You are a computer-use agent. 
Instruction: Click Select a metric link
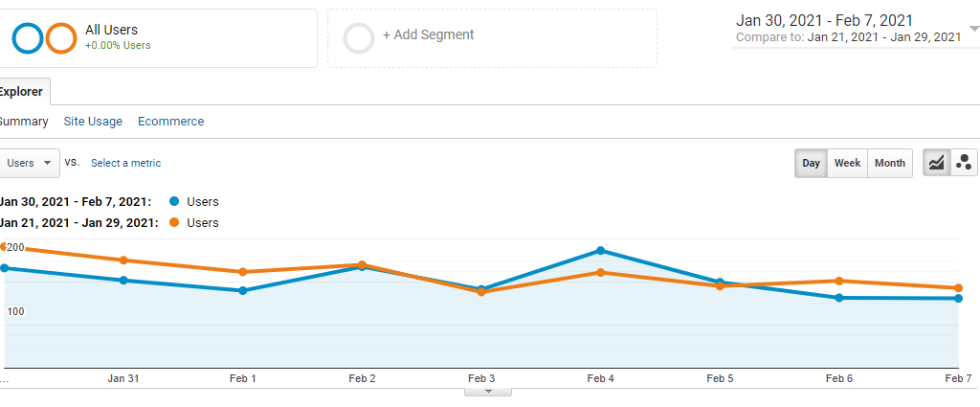125,163
